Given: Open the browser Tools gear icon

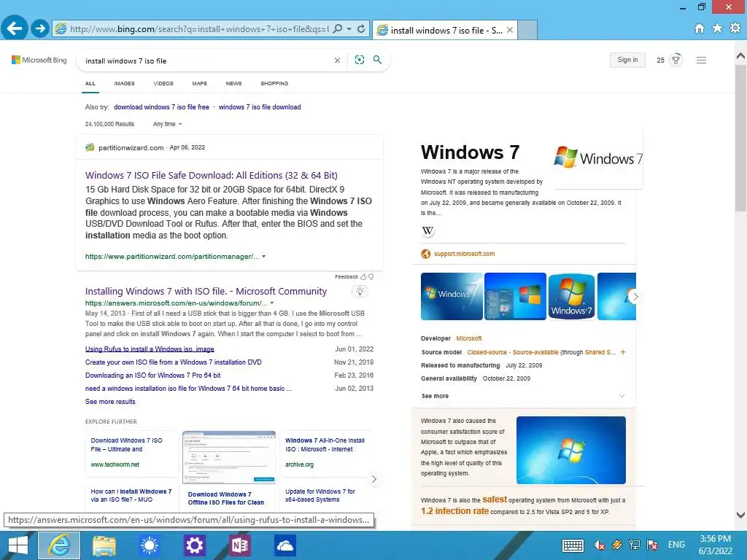Looking at the screenshot, I should pyautogui.click(x=735, y=28).
